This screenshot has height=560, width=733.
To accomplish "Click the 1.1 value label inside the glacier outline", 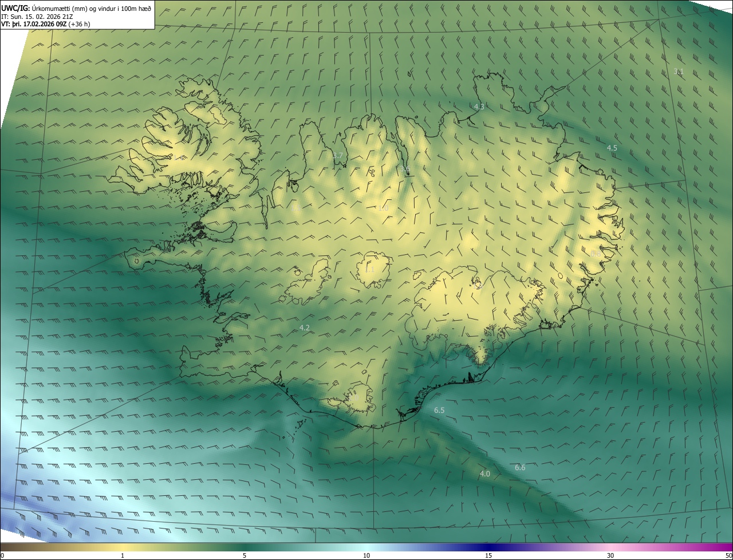I will click(369, 269).
